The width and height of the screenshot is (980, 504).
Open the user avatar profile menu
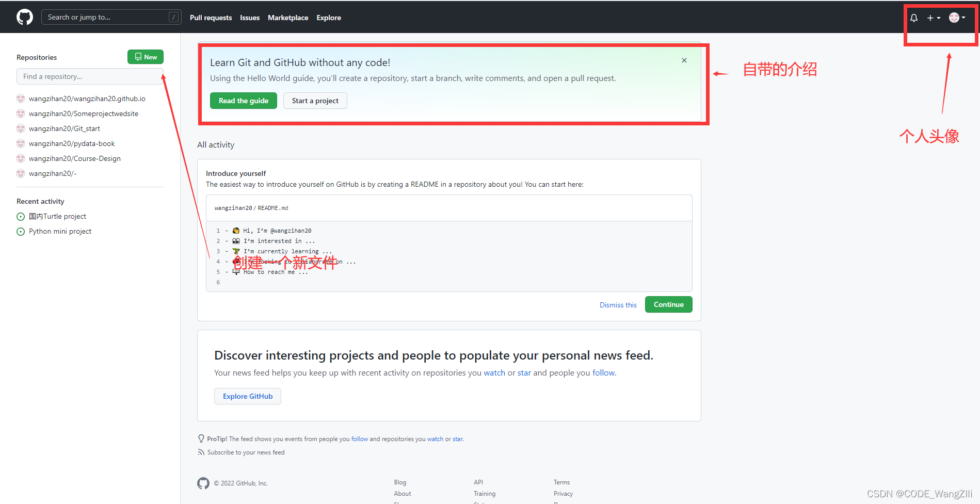957,18
